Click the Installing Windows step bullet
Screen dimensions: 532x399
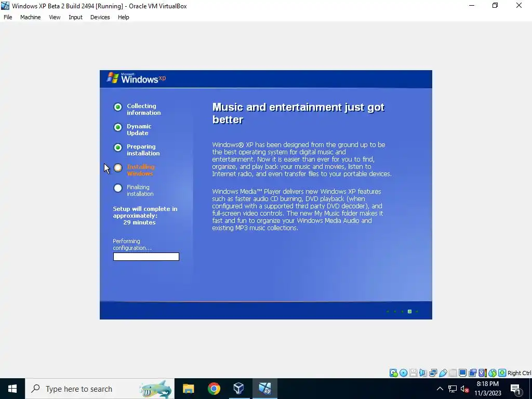118,168
